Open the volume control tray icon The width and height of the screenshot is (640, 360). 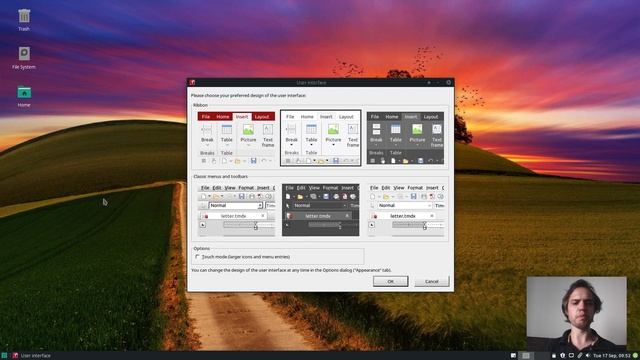point(588,356)
